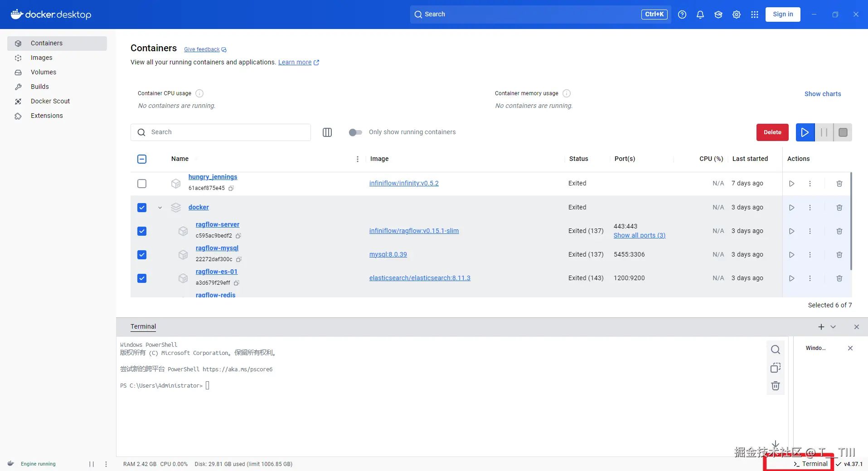Open the column display options icon
868x471 pixels.
[327, 132]
